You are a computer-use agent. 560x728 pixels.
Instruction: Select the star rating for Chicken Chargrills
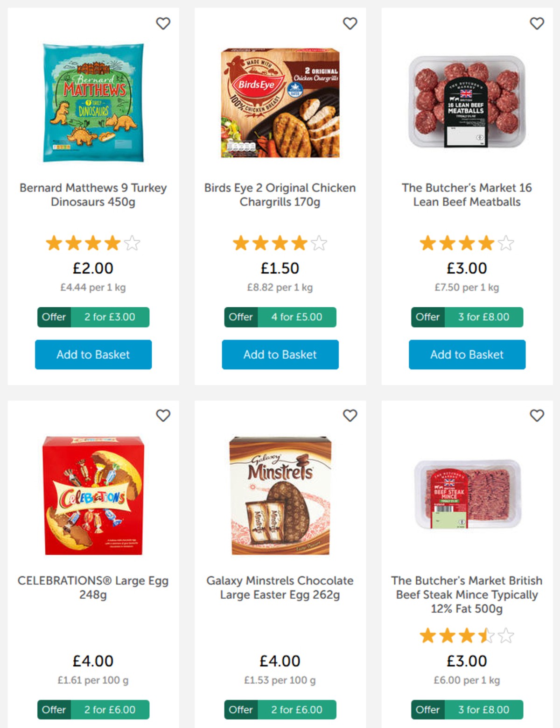pos(280,243)
